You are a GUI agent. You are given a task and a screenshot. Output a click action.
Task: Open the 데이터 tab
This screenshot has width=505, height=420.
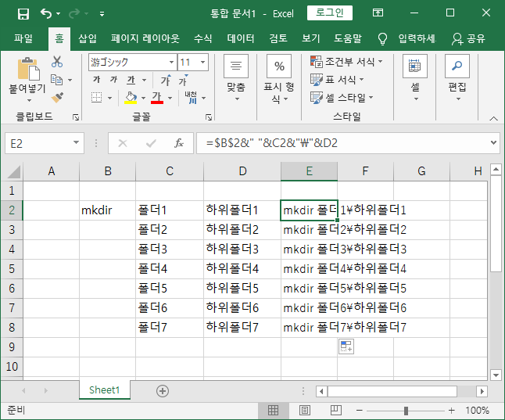coord(241,38)
